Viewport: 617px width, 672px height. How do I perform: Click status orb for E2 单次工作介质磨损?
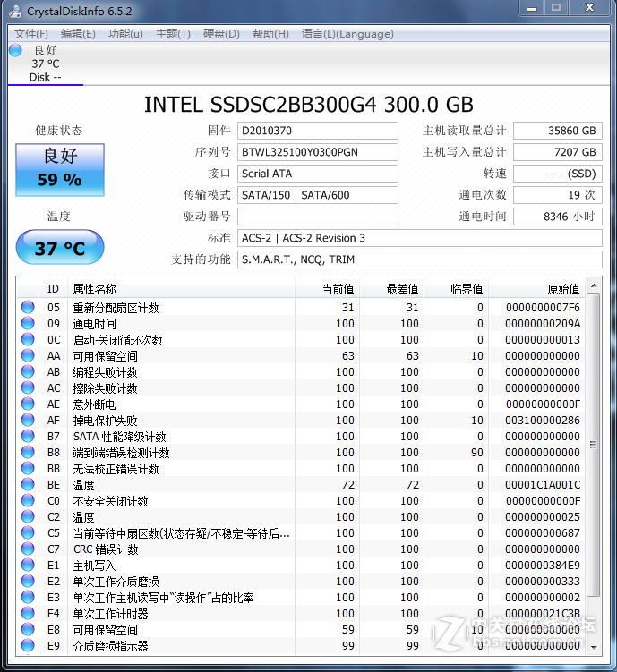tap(28, 581)
